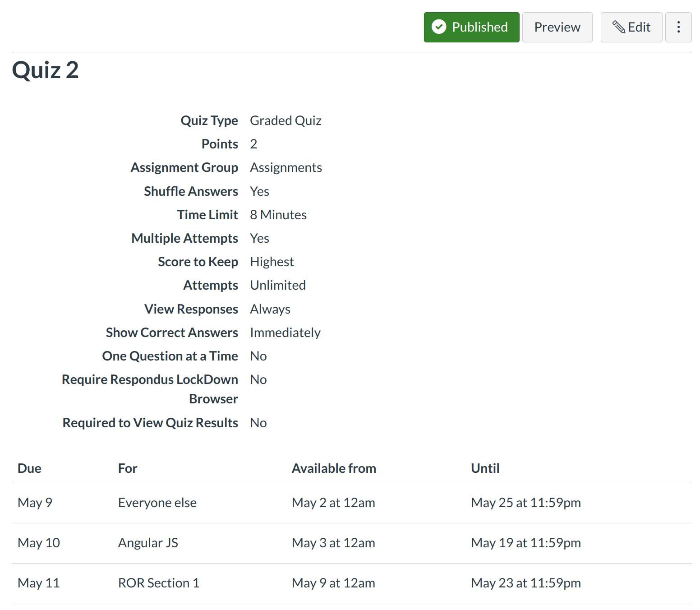Click the Unlimited attempts value
Image resolution: width=700 pixels, height=610 pixels.
pos(278,285)
